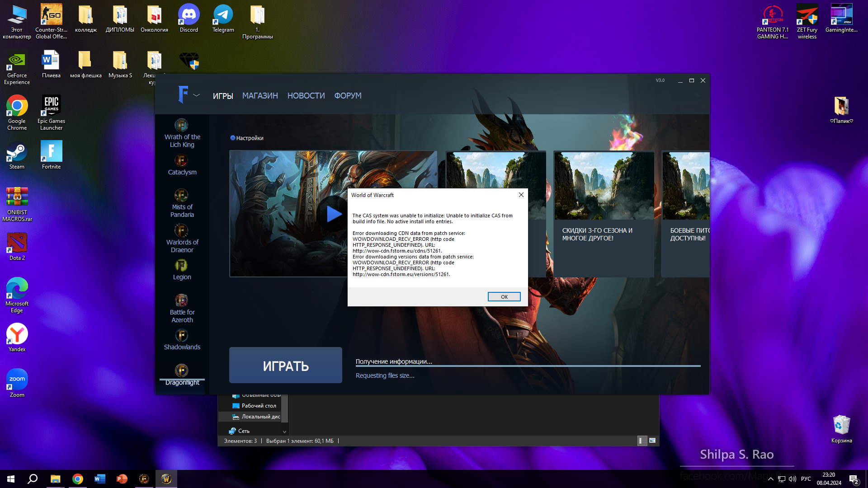The image size is (868, 488).
Task: Open PANTEON 7.1 GAMING shortcut
Action: [773, 22]
